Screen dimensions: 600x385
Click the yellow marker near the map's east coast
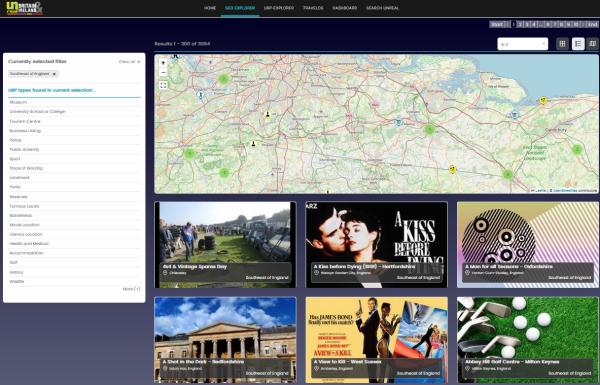pyautogui.click(x=543, y=101)
